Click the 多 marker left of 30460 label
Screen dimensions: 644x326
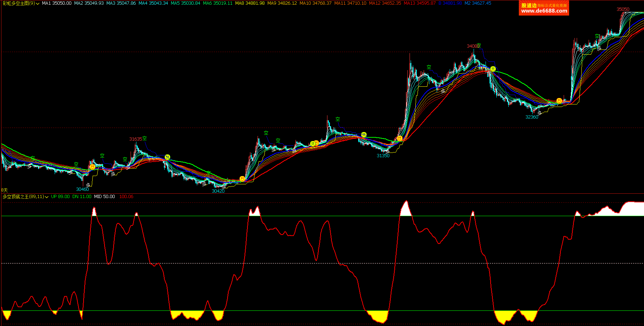(88, 185)
